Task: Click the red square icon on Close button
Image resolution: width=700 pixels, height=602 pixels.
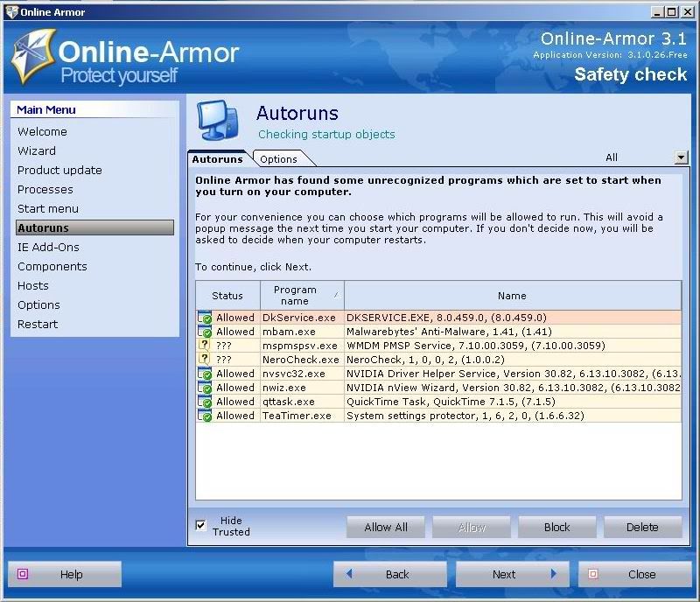Action: pos(593,574)
